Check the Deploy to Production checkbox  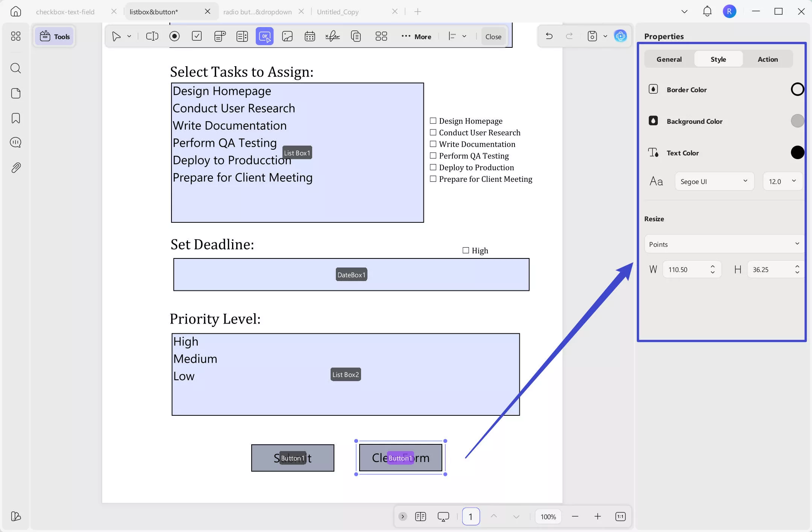433,167
